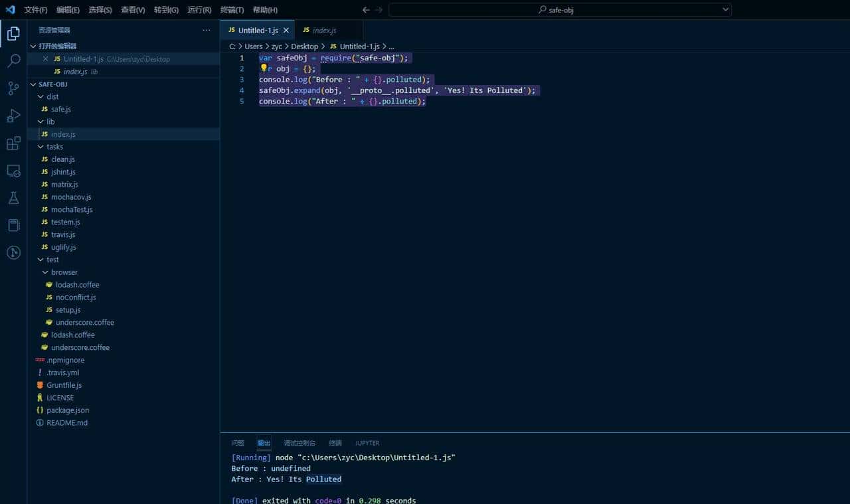850x504 pixels.
Task: Open the Extensions view icon
Action: tap(13, 143)
